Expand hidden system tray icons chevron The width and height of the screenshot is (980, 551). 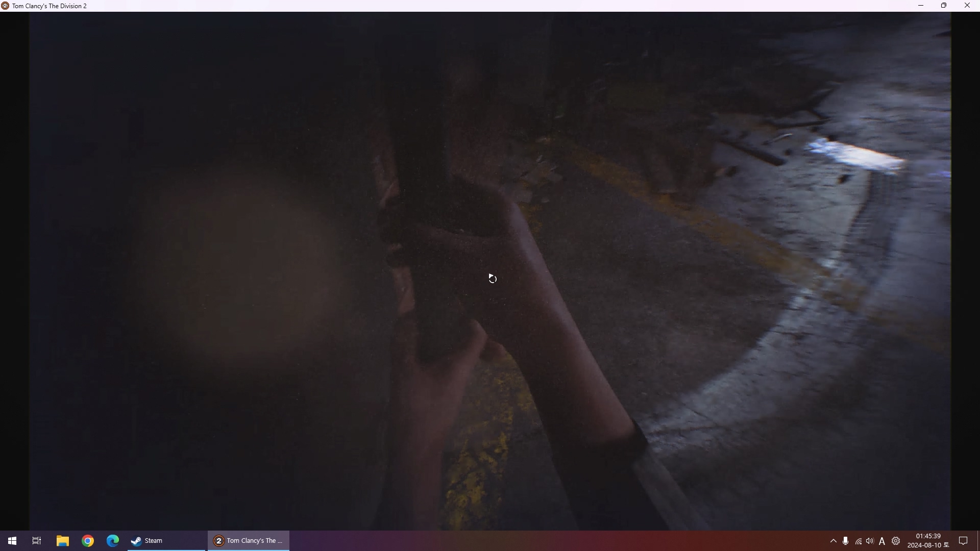click(x=834, y=541)
